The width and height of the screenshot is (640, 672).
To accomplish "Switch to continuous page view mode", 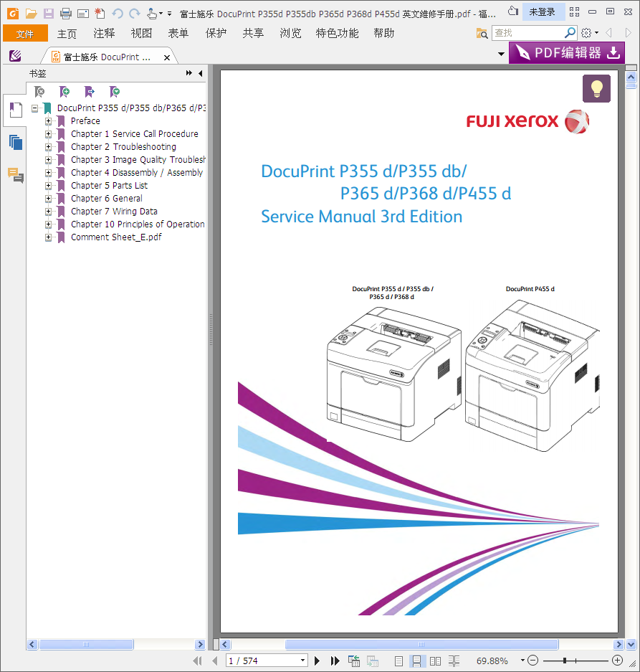I will point(416,661).
